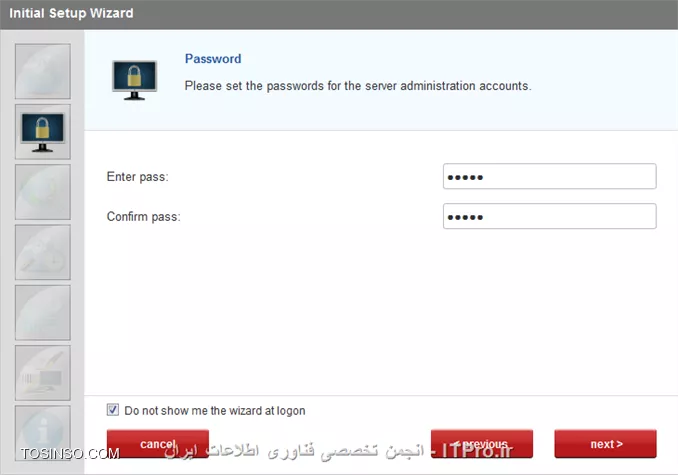Open the first faded wizard step thumbnail
Screen dimensions: 678x475
pos(43,71)
